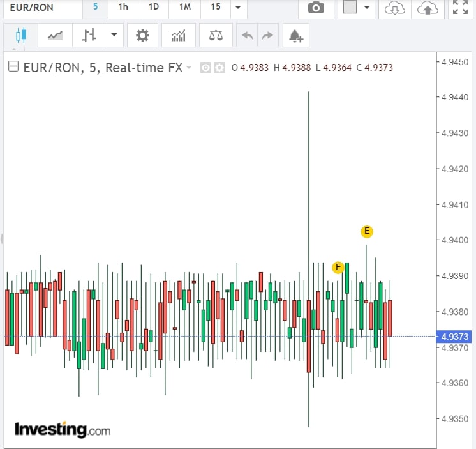The width and height of the screenshot is (476, 449).
Task: Open the layout square dropdown arrow
Action: [367, 8]
